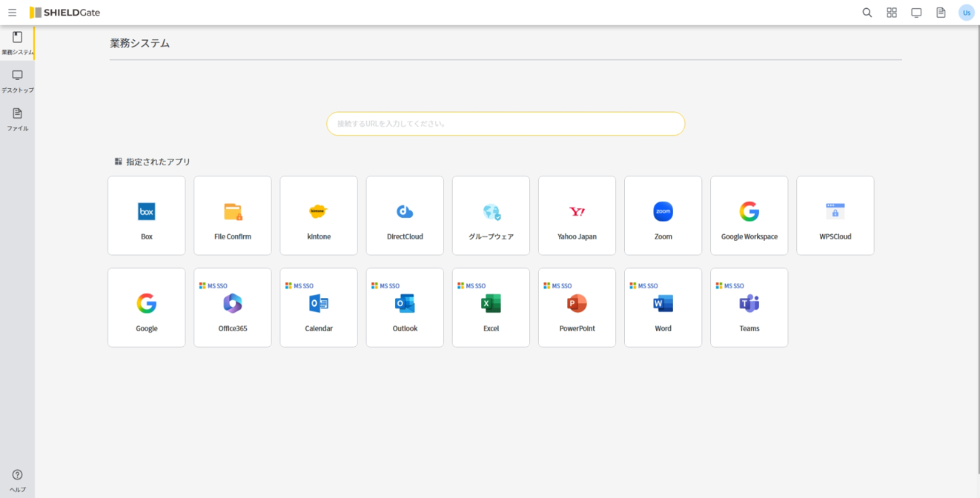Open Google Workspace tile

pos(749,216)
